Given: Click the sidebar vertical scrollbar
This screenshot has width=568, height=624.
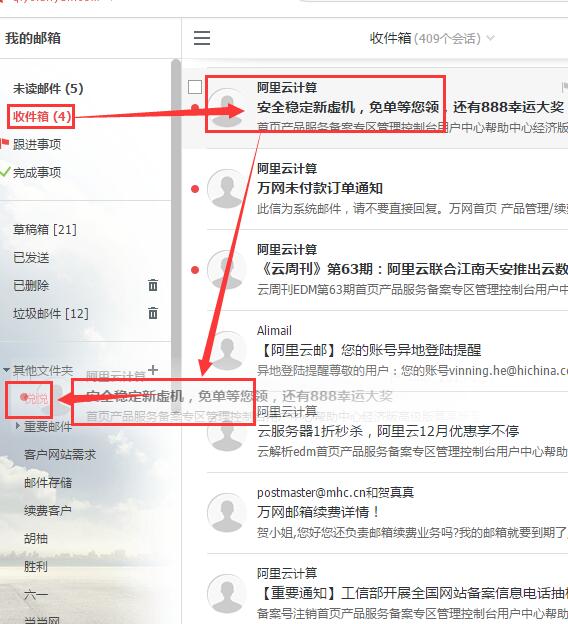Looking at the screenshot, I should [176, 235].
